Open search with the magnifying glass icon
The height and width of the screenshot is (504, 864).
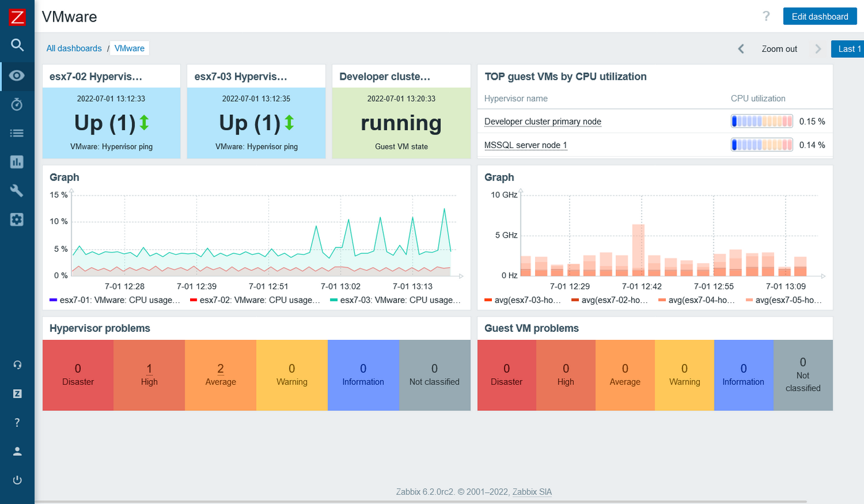[x=17, y=44]
